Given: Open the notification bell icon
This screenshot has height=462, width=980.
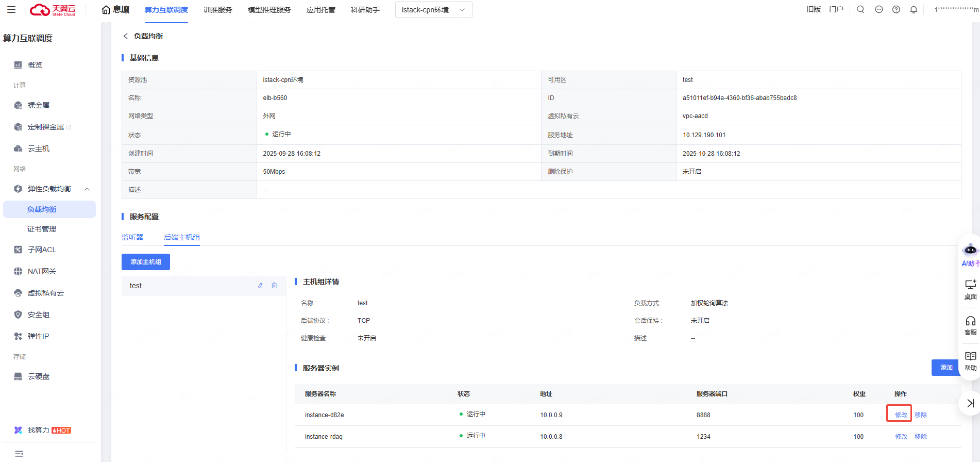Looking at the screenshot, I should pyautogui.click(x=914, y=10).
